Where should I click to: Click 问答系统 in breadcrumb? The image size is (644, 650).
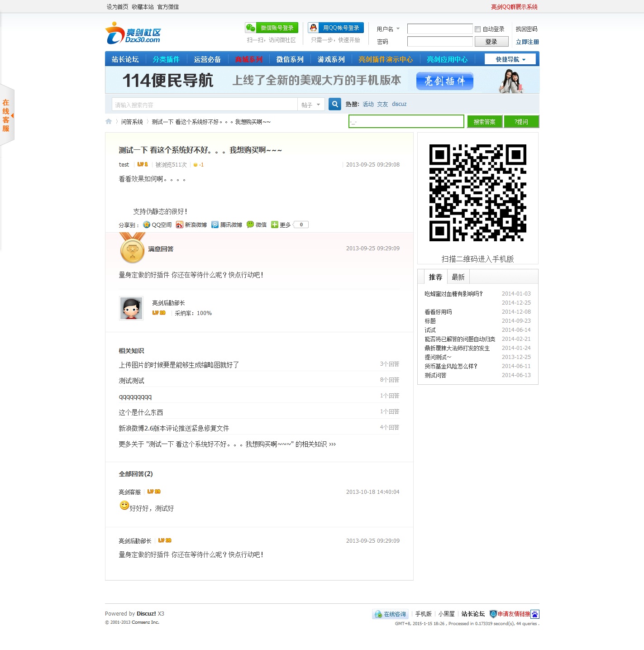click(132, 122)
